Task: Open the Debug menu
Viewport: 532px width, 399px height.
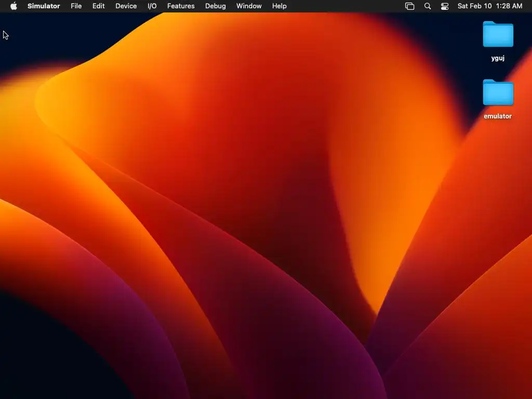Action: tap(216, 6)
